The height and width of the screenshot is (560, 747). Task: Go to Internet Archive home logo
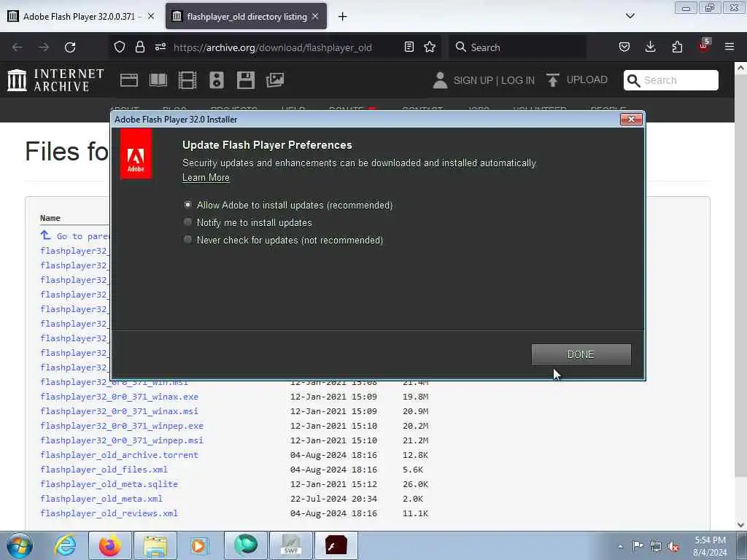click(x=55, y=80)
